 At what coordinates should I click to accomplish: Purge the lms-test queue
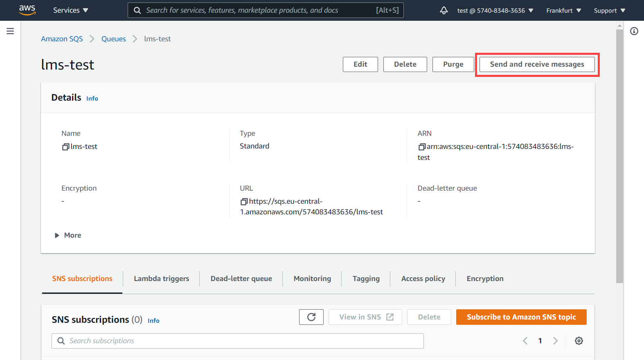click(453, 64)
